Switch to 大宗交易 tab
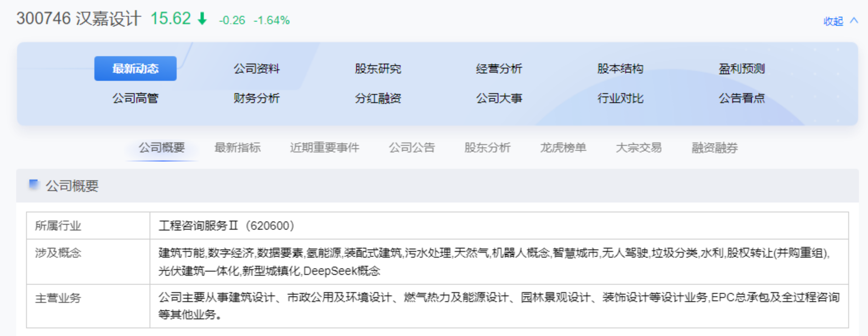 click(x=639, y=147)
